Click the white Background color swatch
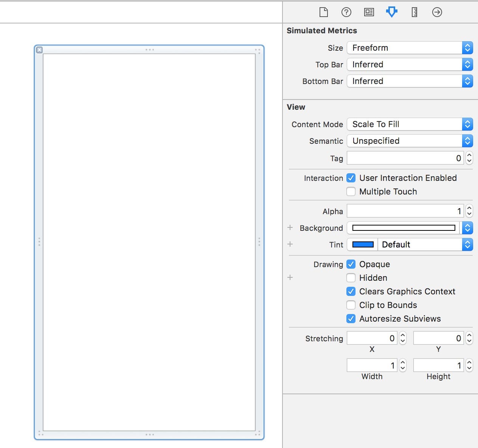478x448 pixels. tap(404, 228)
